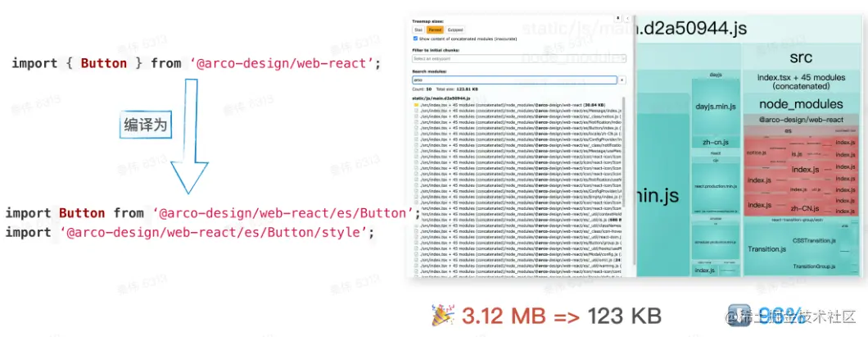Viewport: 868px width, 337px height.
Task: Click the 'TransitionGroup.js' treemap block
Action: click(x=814, y=266)
